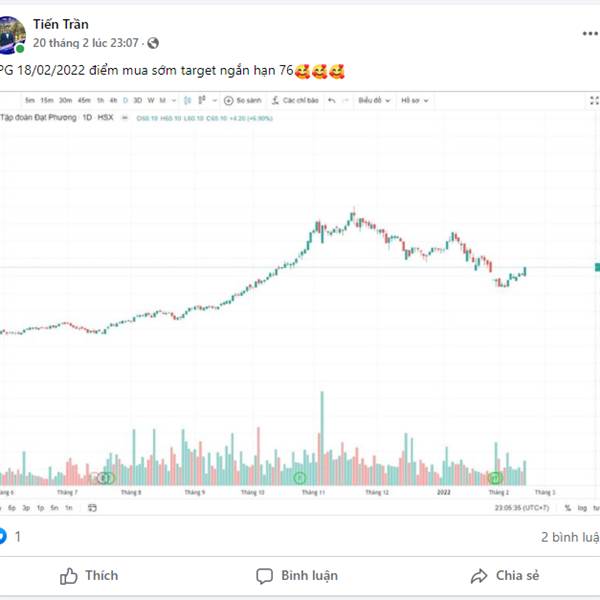Open the So sánh compare button
Viewport: 600px width, 600px height.
[243, 101]
